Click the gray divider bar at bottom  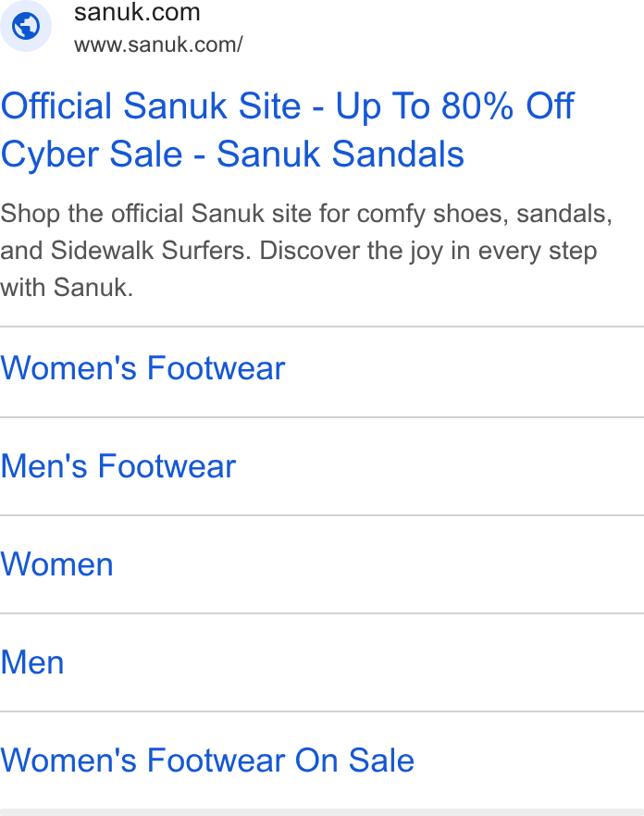(x=322, y=812)
